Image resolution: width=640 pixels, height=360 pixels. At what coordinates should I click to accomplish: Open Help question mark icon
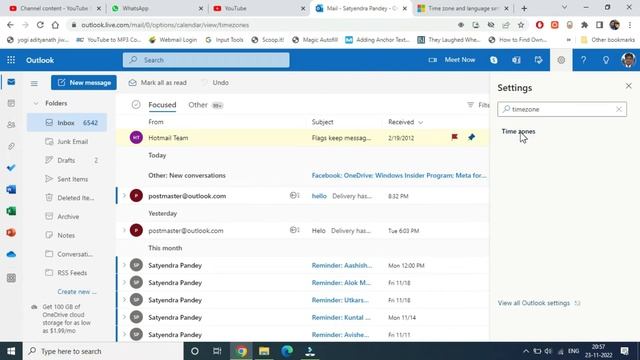pyautogui.click(x=584, y=60)
